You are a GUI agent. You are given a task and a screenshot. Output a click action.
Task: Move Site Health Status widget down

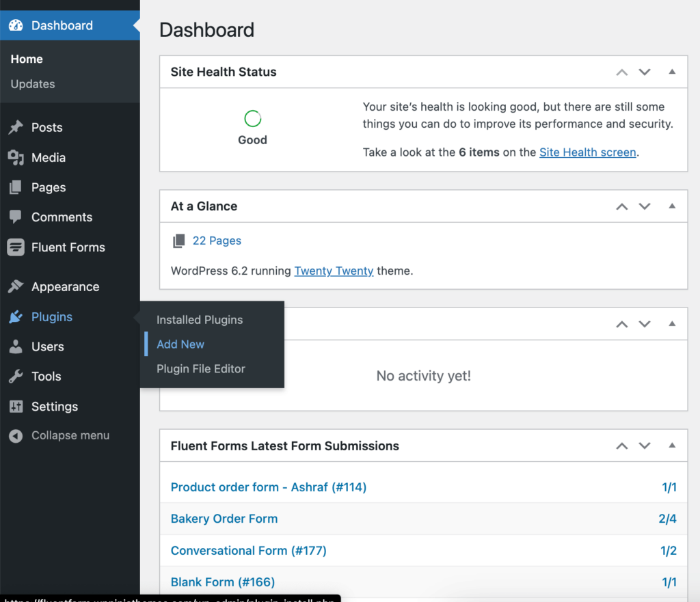[645, 72]
